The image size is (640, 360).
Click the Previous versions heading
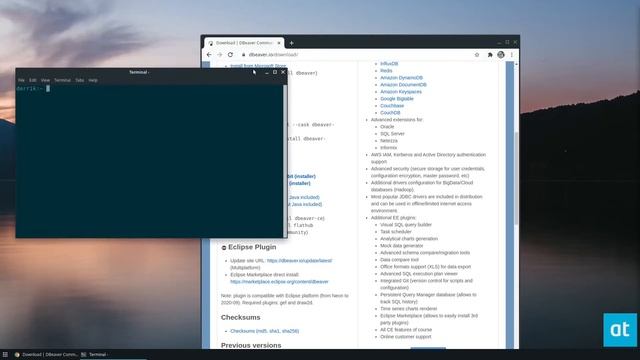(251, 345)
